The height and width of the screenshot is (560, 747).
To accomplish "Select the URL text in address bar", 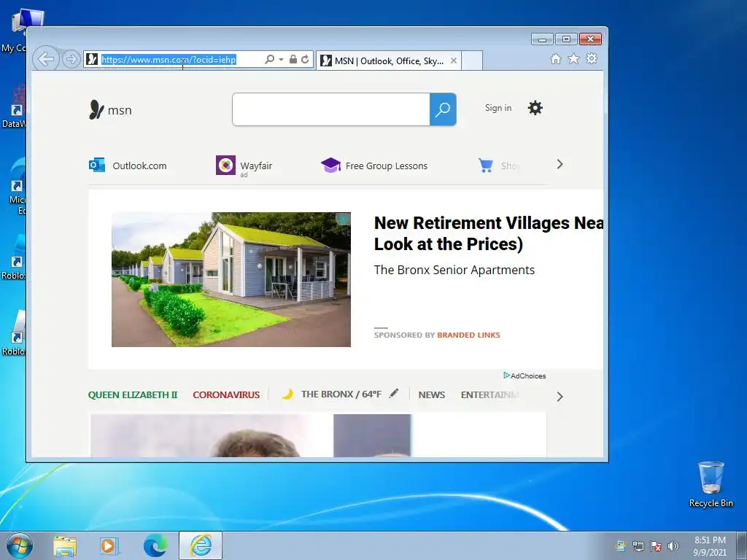I will 169,60.
